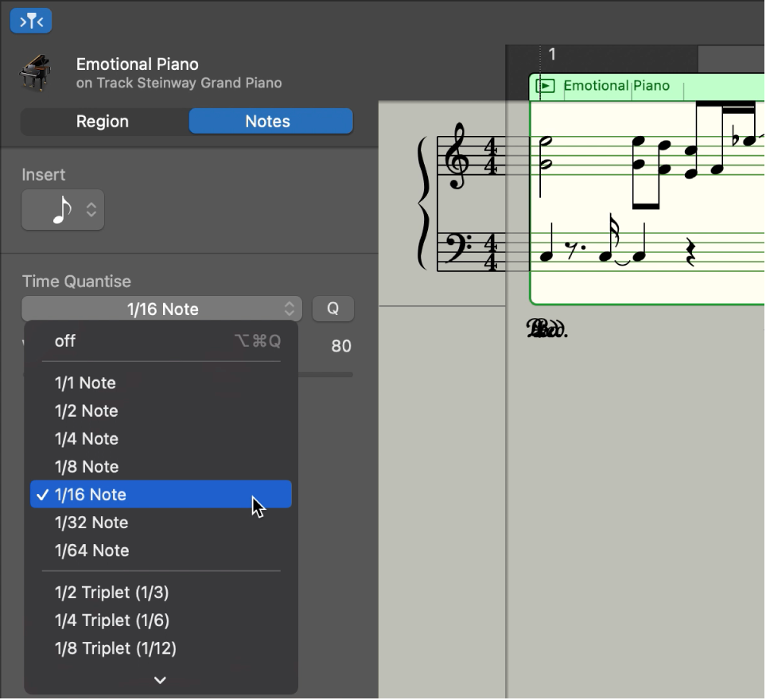Click the Q quantize button
The width and height of the screenshot is (766, 700).
(333, 309)
